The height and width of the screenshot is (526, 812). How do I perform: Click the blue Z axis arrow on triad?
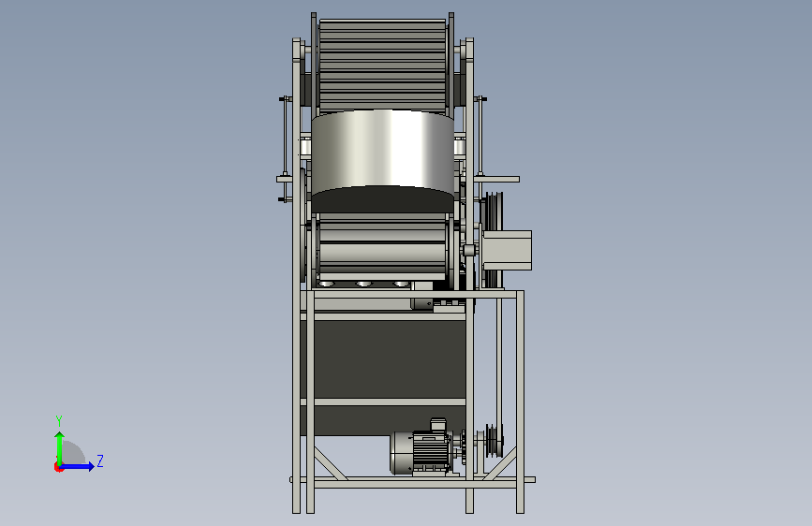pos(78,466)
